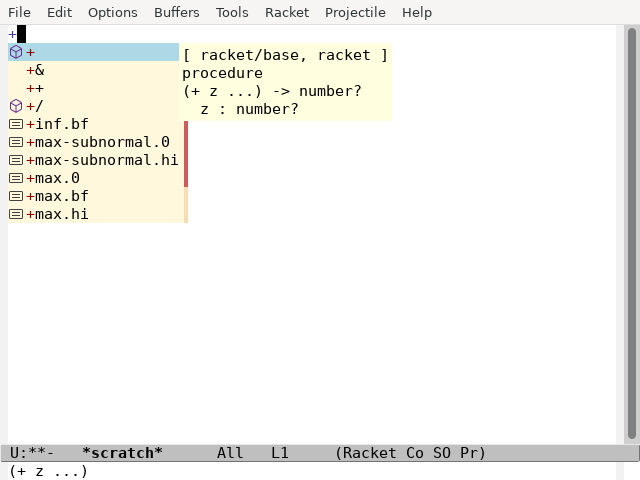Open the Racket menu
The width and height of the screenshot is (640, 480).
pos(287,12)
